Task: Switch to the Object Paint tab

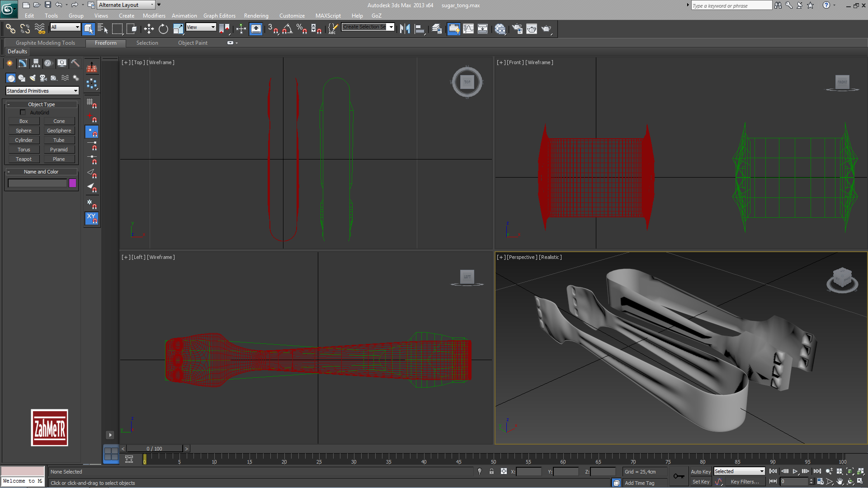Action: pos(193,43)
